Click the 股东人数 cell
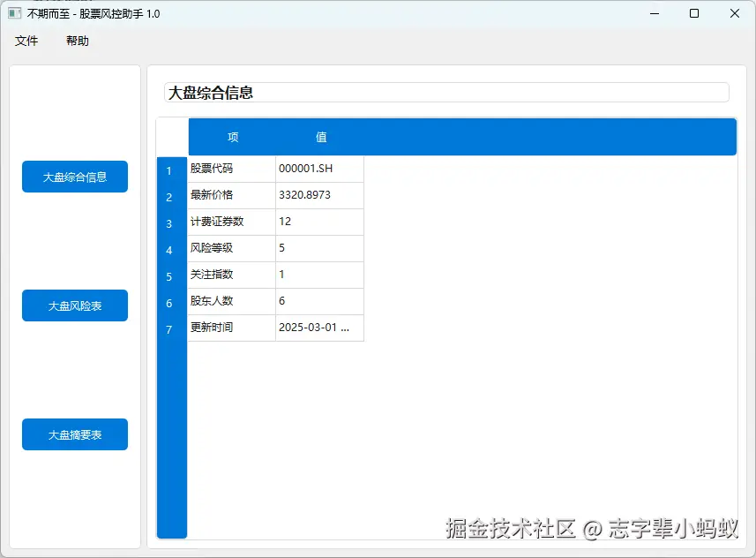Screen dimensions: 756x558 point(231,302)
